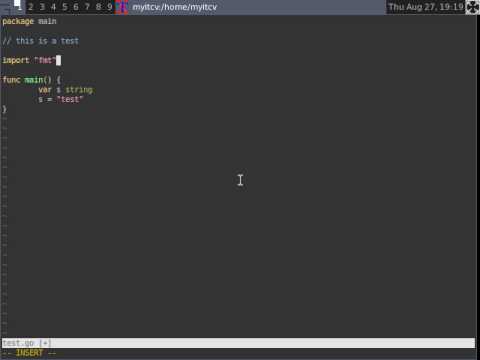480x360 pixels.
Task: Select the myitcv:/home/myitcv window title
Action: click(174, 7)
